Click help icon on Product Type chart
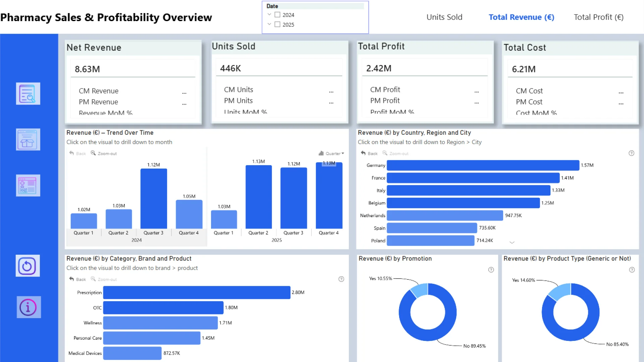This screenshot has width=644, height=362. click(632, 270)
